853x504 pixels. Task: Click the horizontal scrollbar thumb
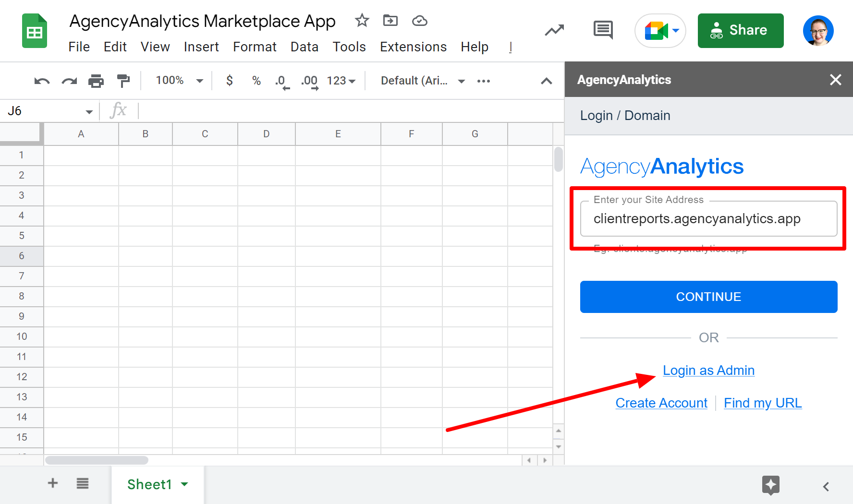click(97, 460)
